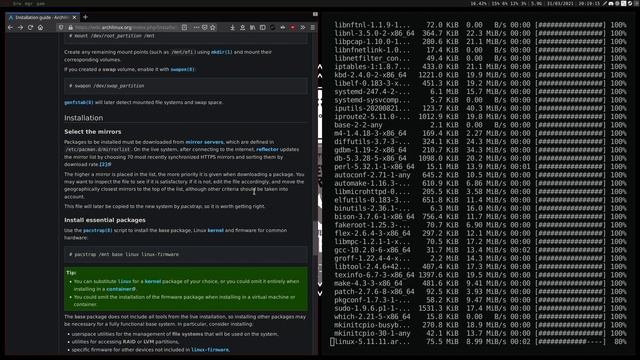Switch to the brw workspace tag
Image resolution: width=640 pixels, height=360 pixels.
pyautogui.click(x=17, y=4)
